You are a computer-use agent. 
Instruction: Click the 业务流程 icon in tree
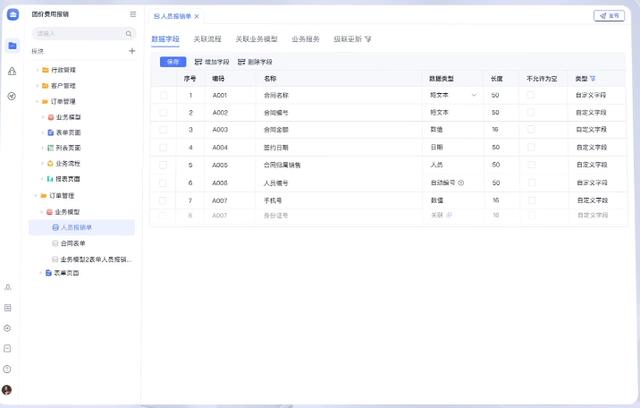tap(50, 164)
